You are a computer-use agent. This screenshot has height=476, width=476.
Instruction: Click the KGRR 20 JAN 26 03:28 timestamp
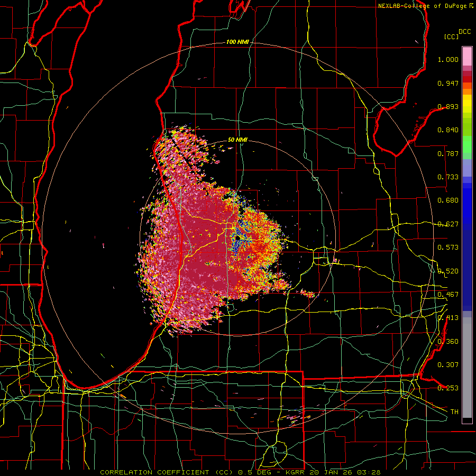click(x=333, y=472)
